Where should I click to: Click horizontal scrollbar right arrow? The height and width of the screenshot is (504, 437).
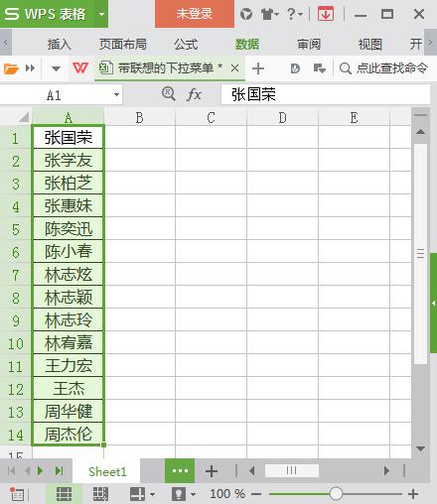pyautogui.click(x=386, y=470)
